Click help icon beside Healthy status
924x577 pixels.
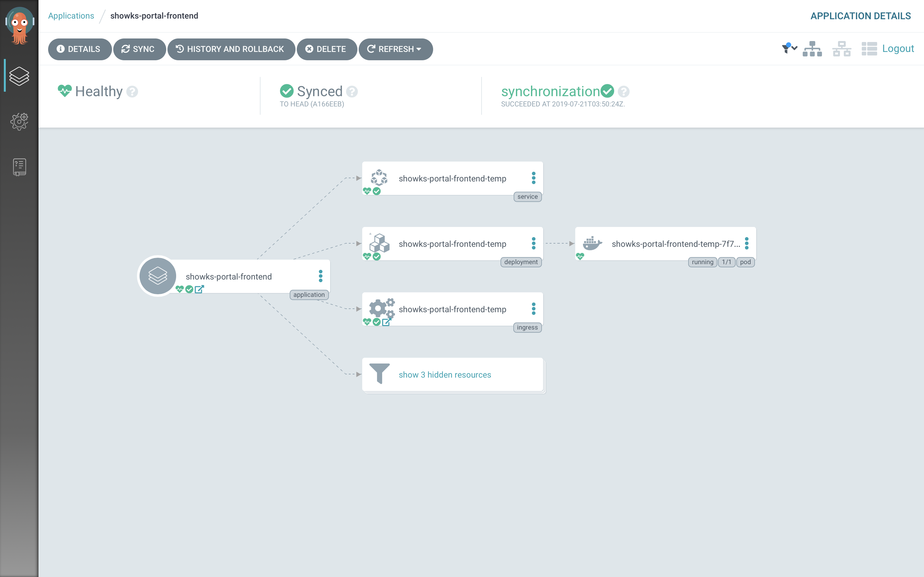click(x=132, y=92)
